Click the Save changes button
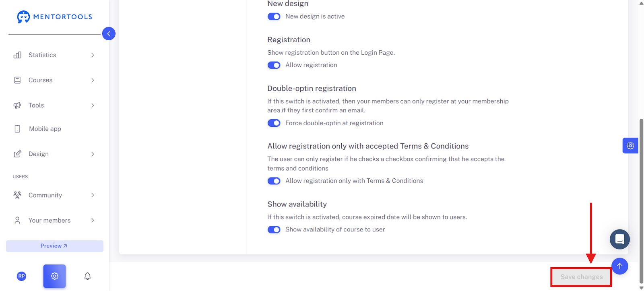The height and width of the screenshot is (291, 644). point(581,277)
